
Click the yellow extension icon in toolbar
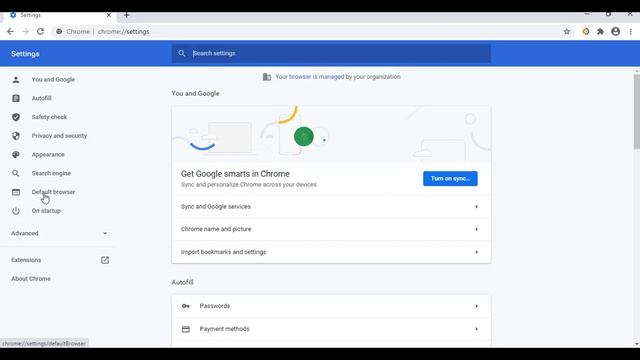tap(586, 31)
